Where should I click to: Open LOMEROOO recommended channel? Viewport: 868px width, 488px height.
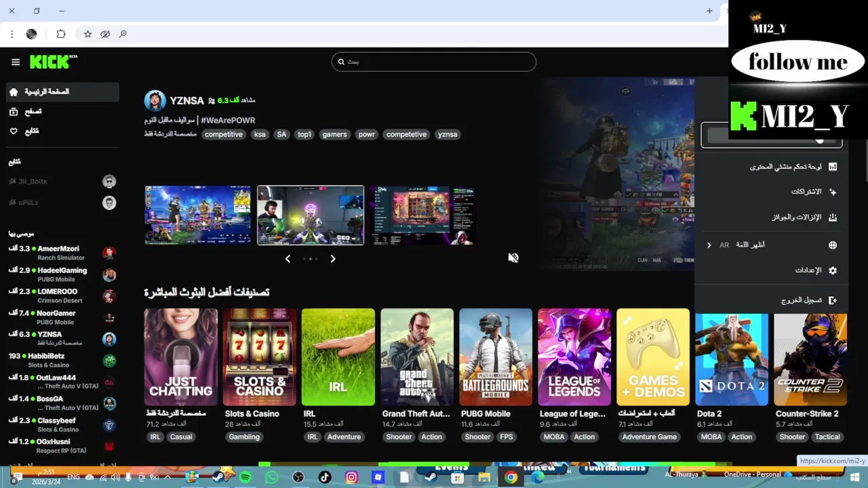62,296
